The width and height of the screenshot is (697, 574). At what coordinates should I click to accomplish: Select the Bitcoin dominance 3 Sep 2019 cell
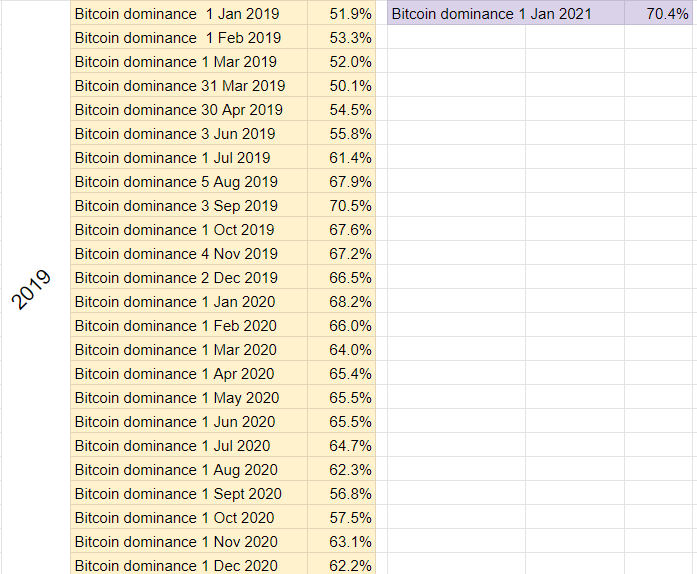(x=189, y=205)
